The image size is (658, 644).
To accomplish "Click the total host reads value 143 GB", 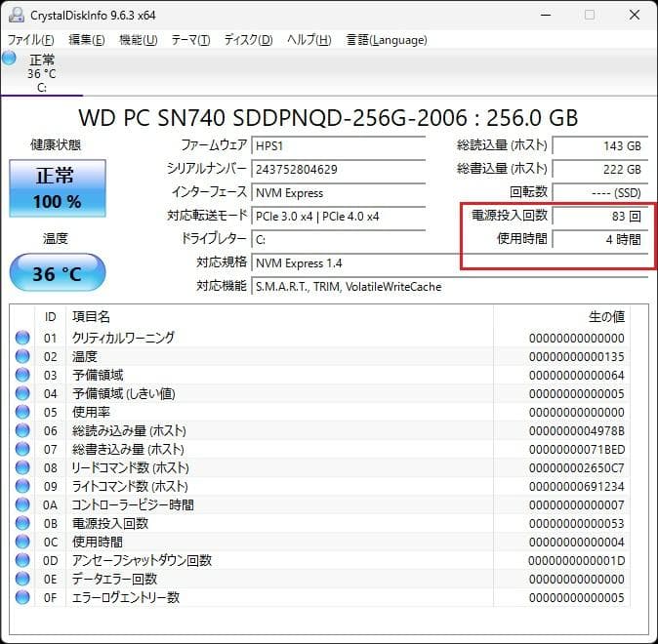I will tap(600, 146).
